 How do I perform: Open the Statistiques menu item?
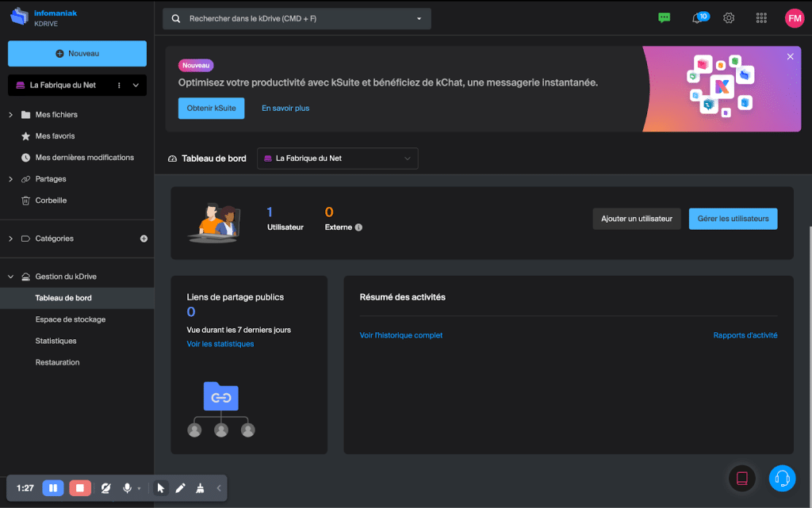56,341
